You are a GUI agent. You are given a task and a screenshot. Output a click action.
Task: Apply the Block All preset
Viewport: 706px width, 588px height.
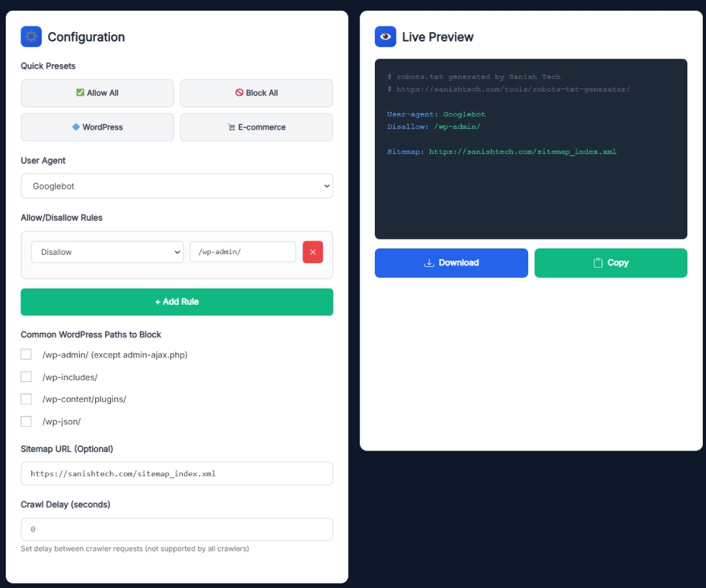coord(256,93)
